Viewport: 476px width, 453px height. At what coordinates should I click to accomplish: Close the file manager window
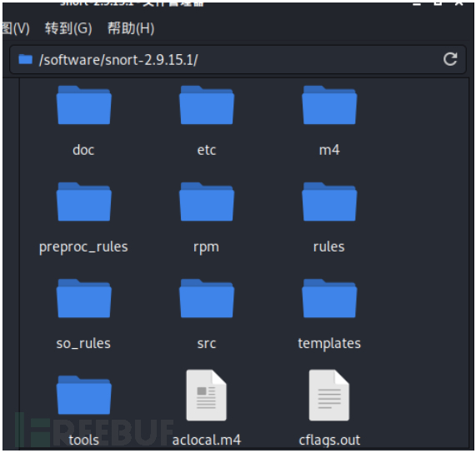point(459,3)
